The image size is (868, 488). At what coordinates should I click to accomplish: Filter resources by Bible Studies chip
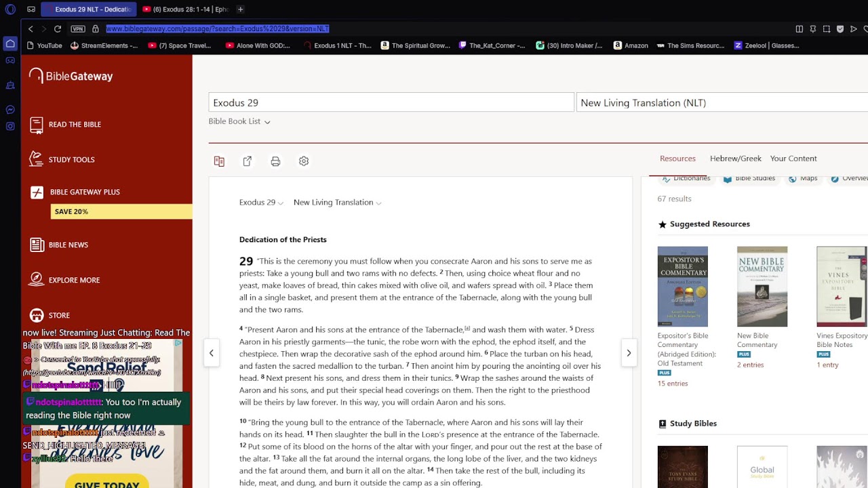pyautogui.click(x=749, y=178)
